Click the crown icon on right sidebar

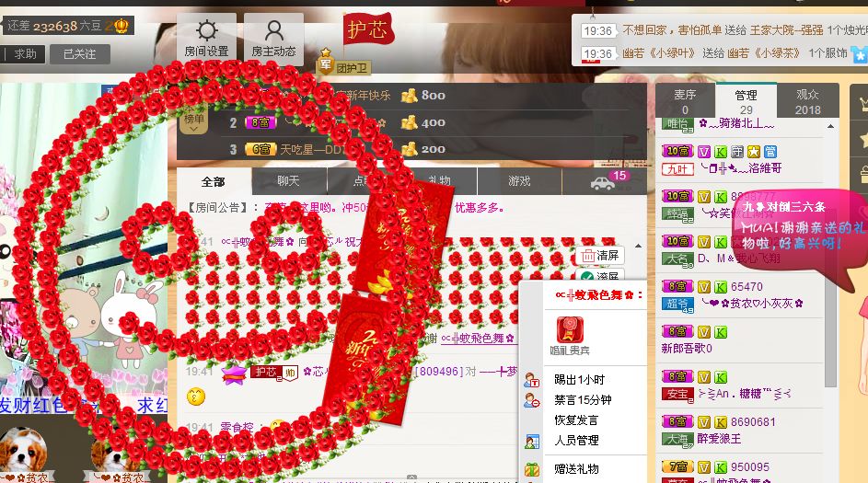point(862,103)
